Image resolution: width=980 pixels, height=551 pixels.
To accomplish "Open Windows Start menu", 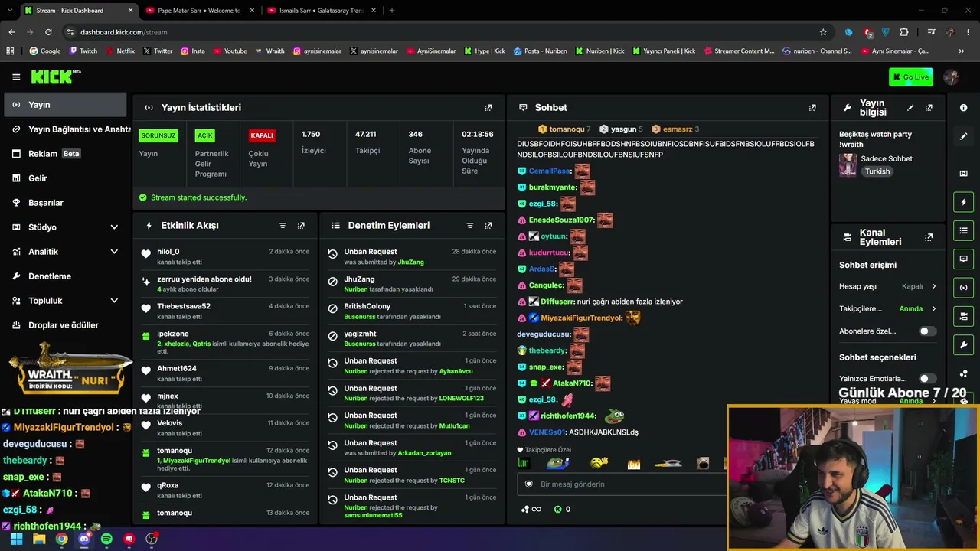I will [16, 539].
